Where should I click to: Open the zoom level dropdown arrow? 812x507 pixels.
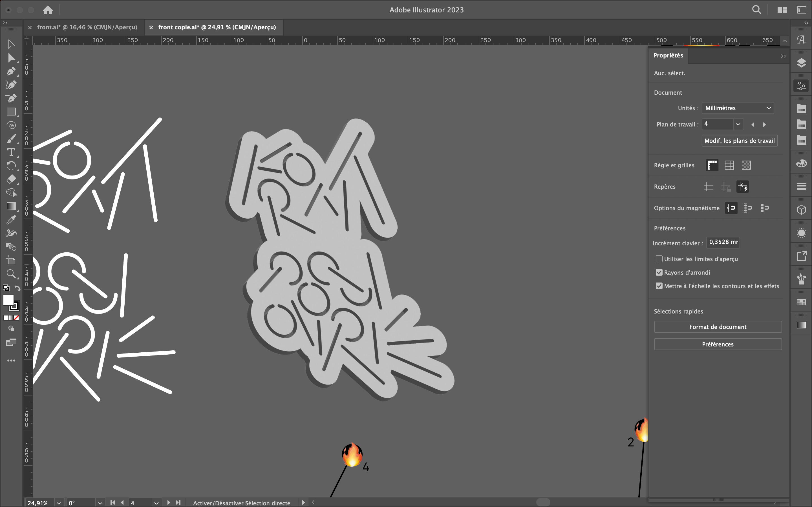[x=59, y=503]
